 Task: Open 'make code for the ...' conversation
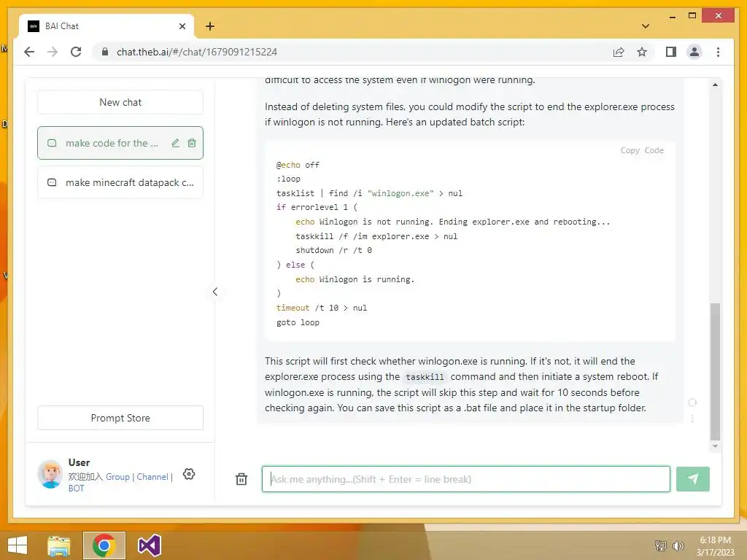coord(120,143)
